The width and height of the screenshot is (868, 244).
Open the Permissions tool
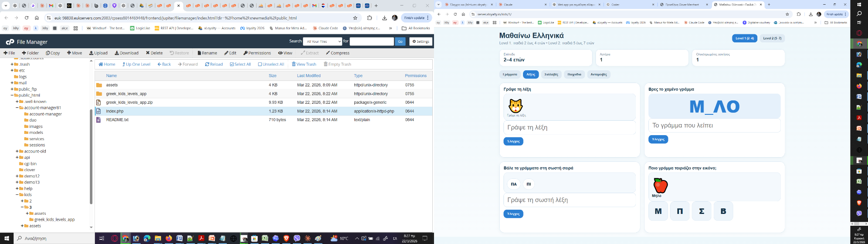pos(257,53)
